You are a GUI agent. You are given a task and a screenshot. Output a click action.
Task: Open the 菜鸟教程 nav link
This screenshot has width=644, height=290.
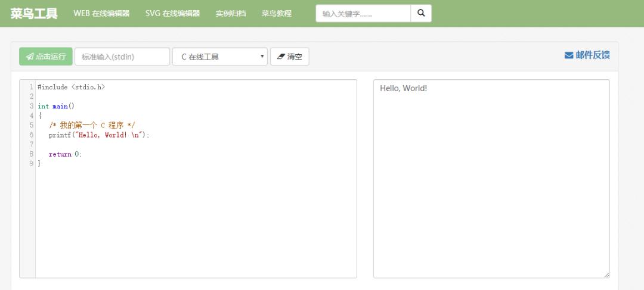[x=277, y=13]
